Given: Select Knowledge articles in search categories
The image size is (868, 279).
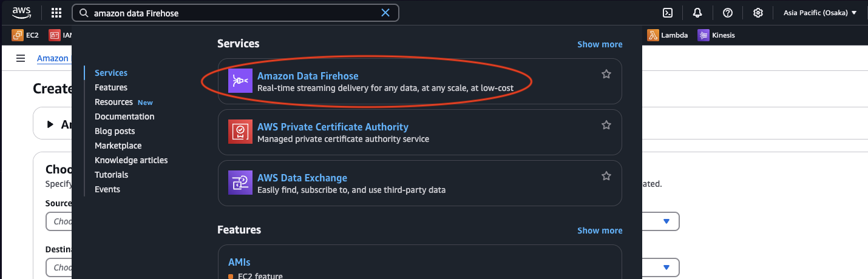Looking at the screenshot, I should (131, 160).
